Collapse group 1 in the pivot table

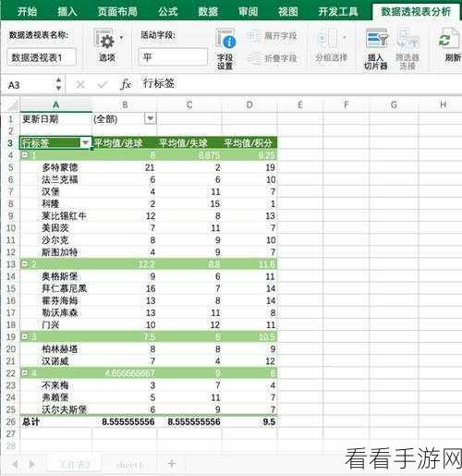click(x=24, y=154)
